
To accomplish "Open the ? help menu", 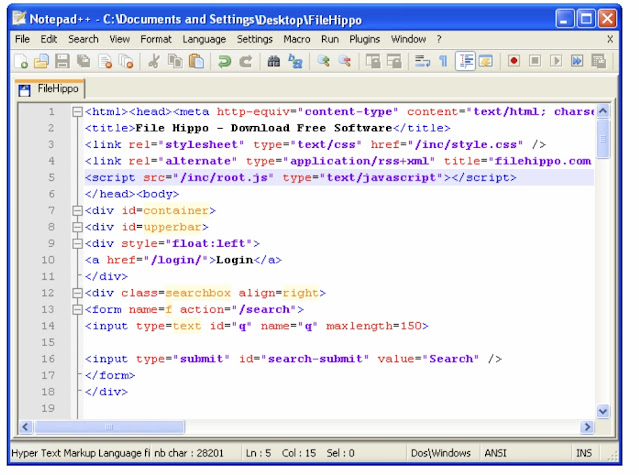I will pyautogui.click(x=439, y=40).
